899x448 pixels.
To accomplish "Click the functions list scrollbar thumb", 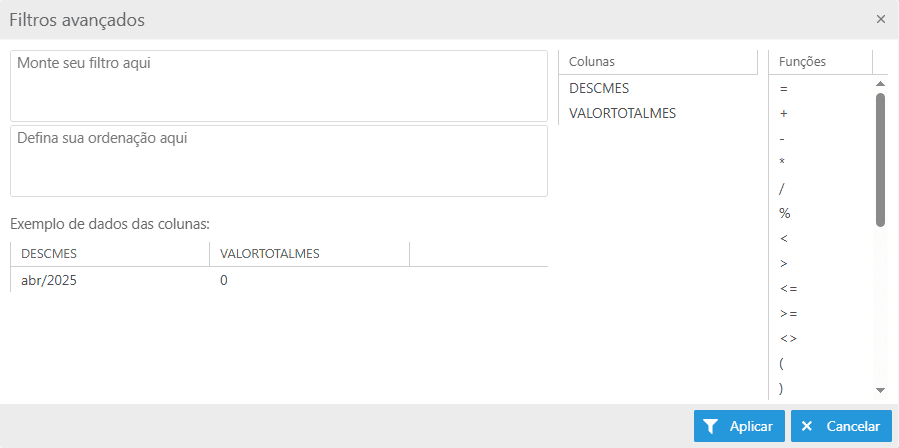I will [x=881, y=160].
